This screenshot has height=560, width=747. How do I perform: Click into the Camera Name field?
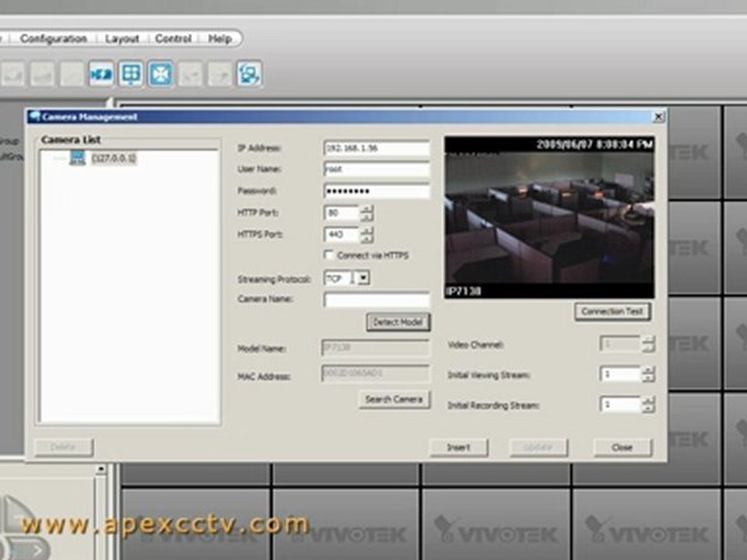(x=377, y=299)
